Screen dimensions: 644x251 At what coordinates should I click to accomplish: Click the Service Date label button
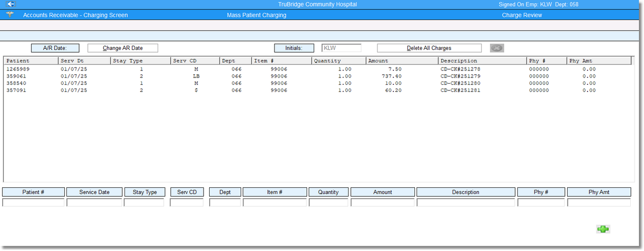(95, 192)
